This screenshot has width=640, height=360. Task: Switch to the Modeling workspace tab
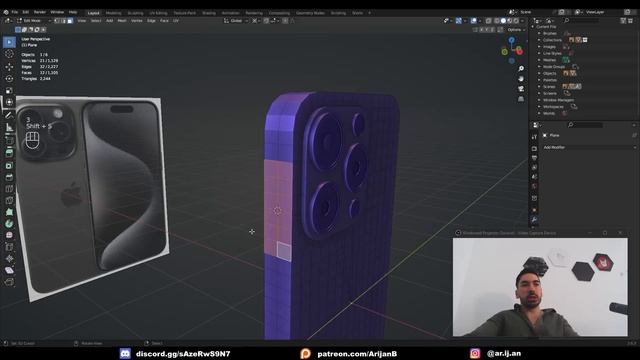(x=113, y=13)
